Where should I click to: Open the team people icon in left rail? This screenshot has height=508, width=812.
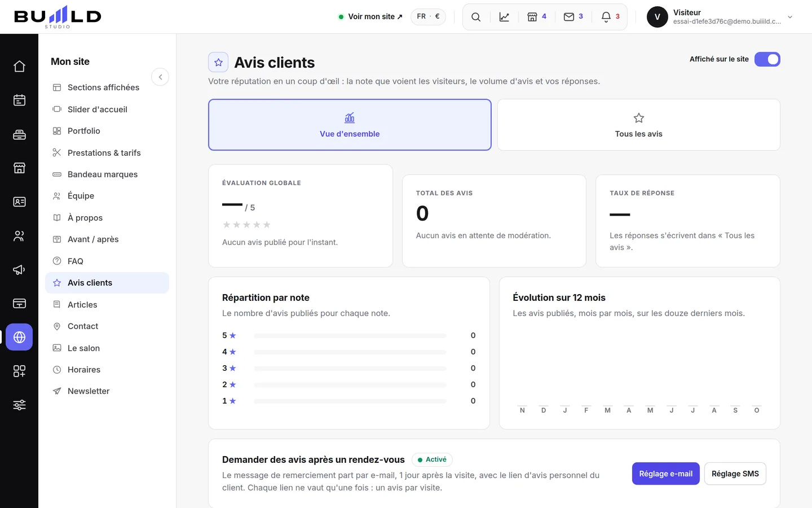coord(19,236)
